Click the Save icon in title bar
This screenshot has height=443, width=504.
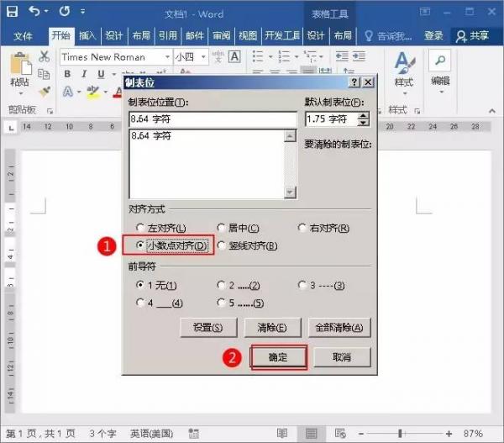(x=13, y=13)
